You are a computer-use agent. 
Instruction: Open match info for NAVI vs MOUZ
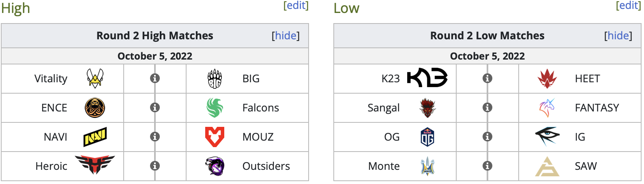coord(155,137)
